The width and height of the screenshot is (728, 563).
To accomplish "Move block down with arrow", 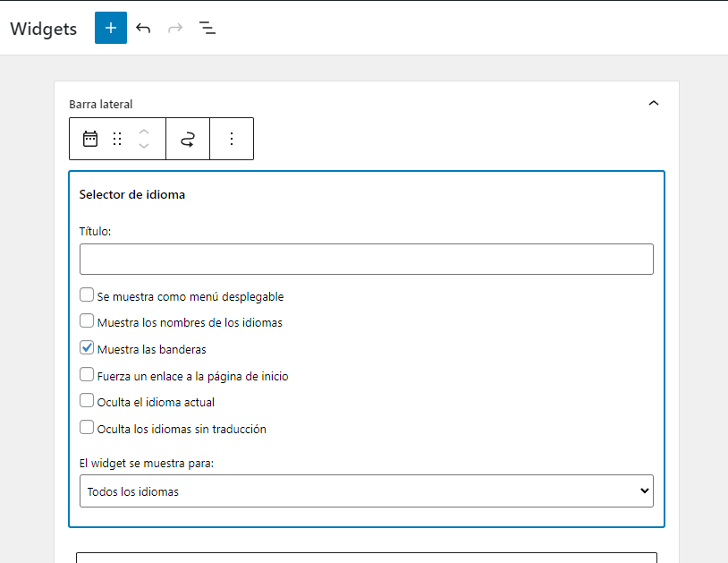I will coord(144,146).
